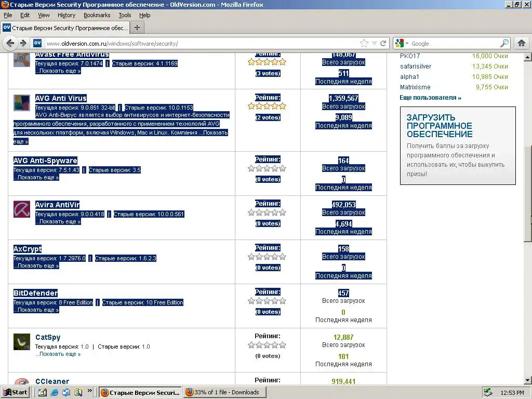Open the AVG Anti-Spyware title link
532x399 pixels.
(x=45, y=161)
